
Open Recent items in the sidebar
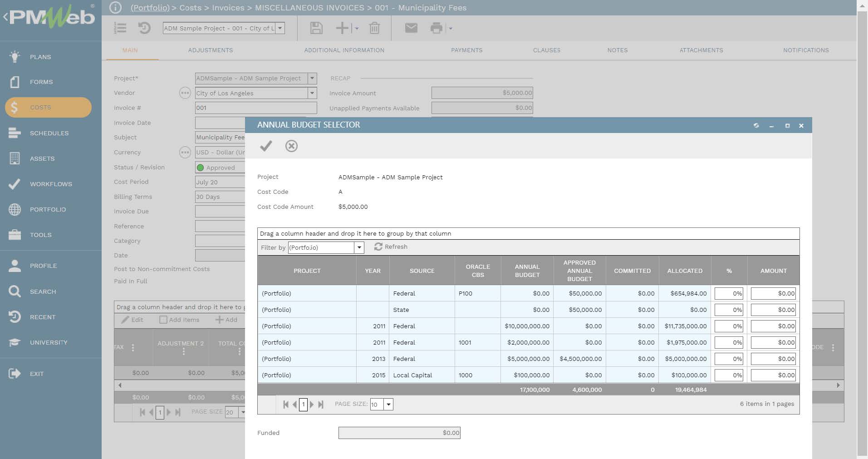point(43,317)
